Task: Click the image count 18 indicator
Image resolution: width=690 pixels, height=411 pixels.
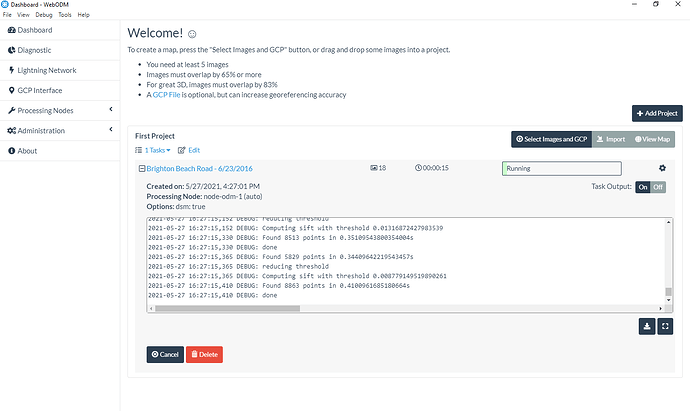Action: coord(378,168)
